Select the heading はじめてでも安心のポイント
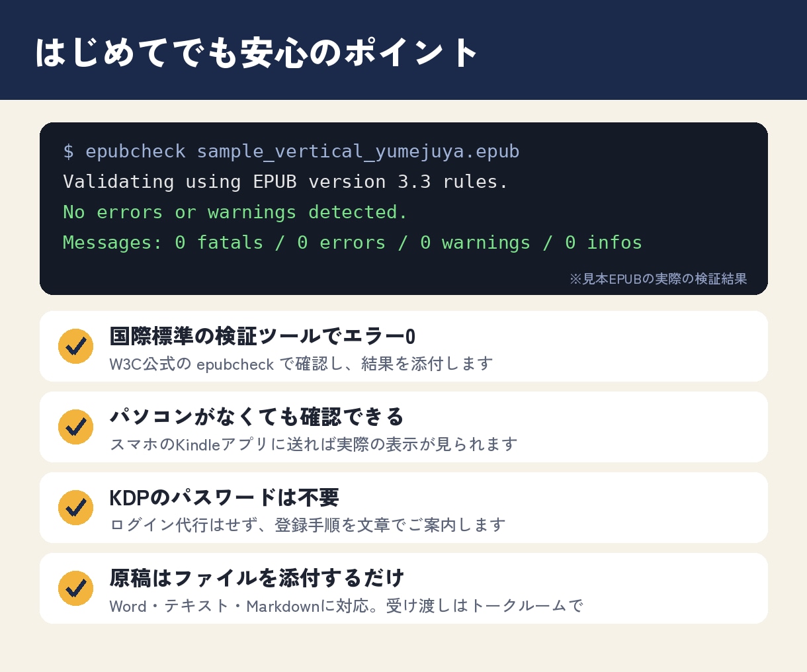Viewport: 807px width, 672px height. click(x=257, y=53)
